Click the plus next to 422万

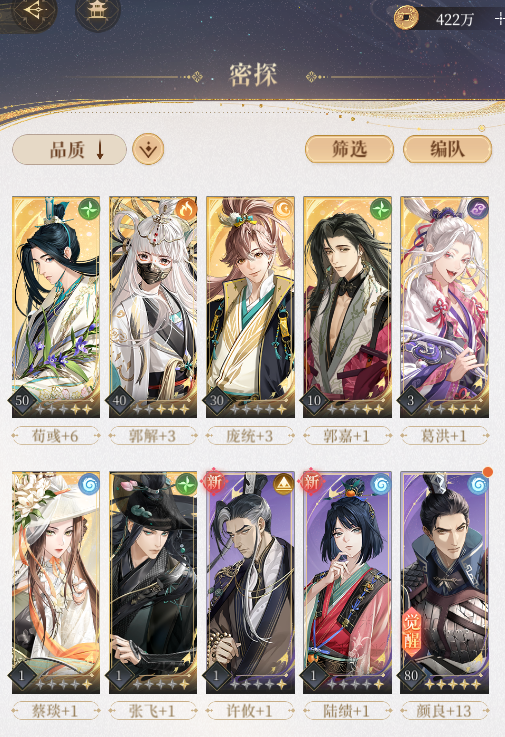[x=499, y=19]
